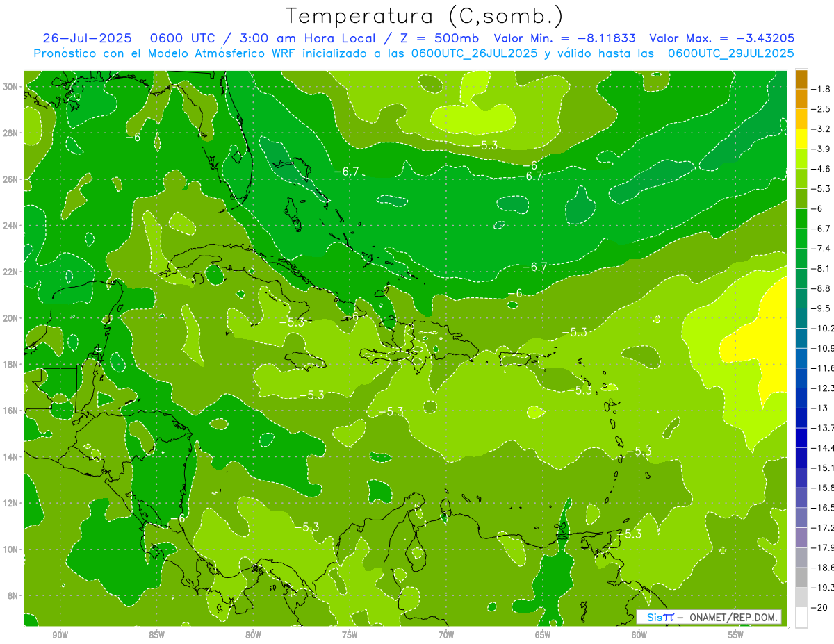Click the -2.5 color scale label
834x644 pixels.
tap(822, 109)
